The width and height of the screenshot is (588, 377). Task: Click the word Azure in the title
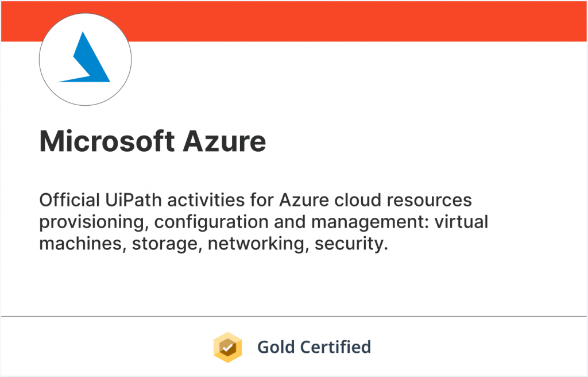[224, 141]
